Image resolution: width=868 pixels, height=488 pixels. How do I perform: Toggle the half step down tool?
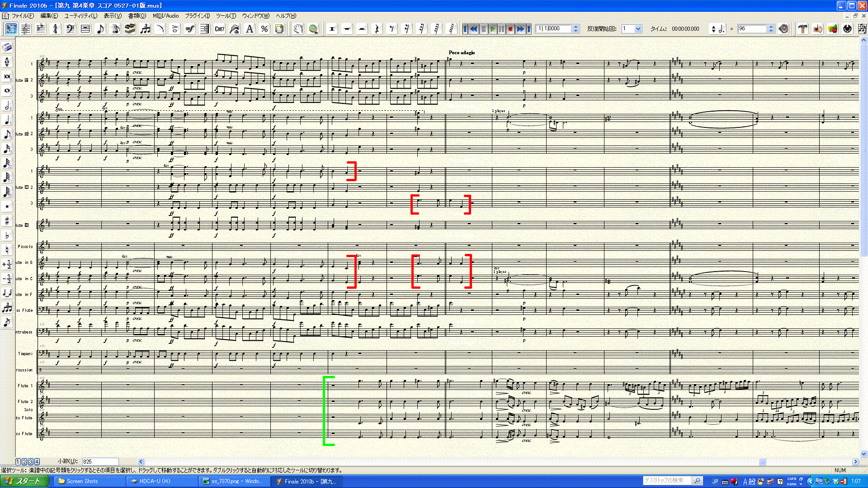pyautogui.click(x=7, y=279)
